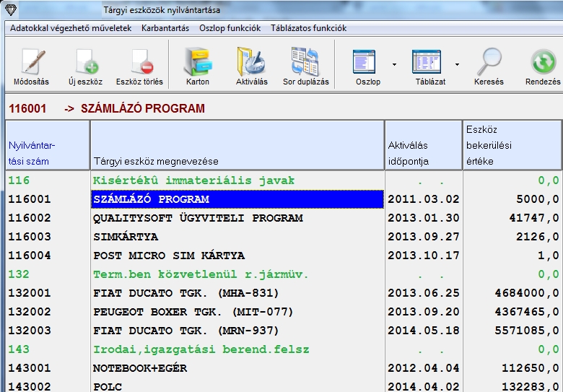Open the Oszlop funkciók menu
The height and width of the screenshot is (392, 563).
tap(230, 28)
